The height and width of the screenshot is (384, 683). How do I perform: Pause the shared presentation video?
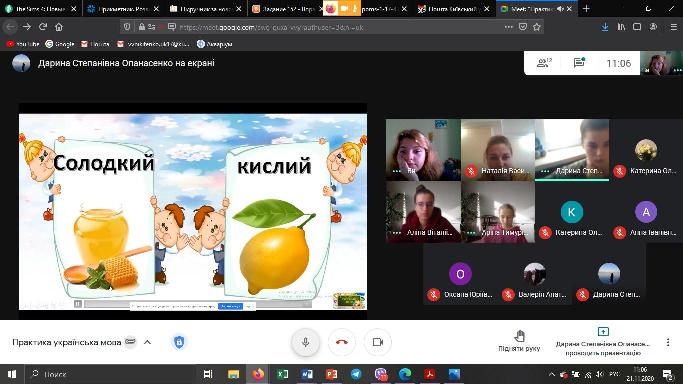pyautogui.click(x=78, y=304)
